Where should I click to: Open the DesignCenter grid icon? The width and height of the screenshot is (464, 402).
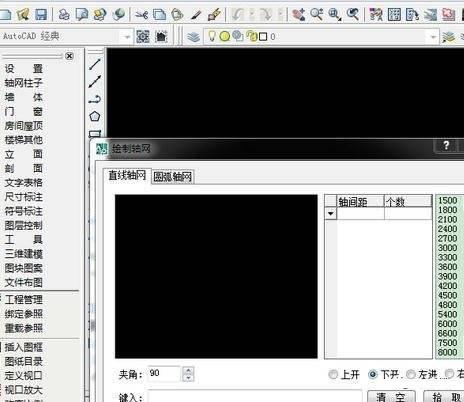tap(394, 15)
